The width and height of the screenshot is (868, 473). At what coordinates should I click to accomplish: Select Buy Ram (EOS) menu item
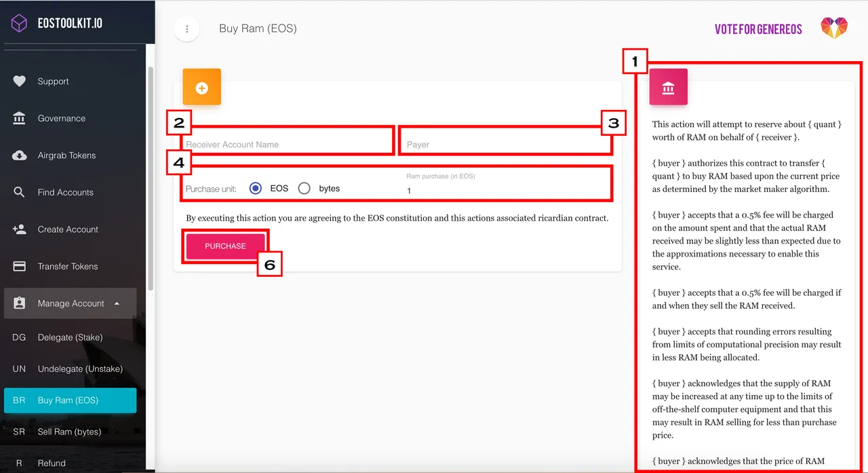pyautogui.click(x=71, y=400)
